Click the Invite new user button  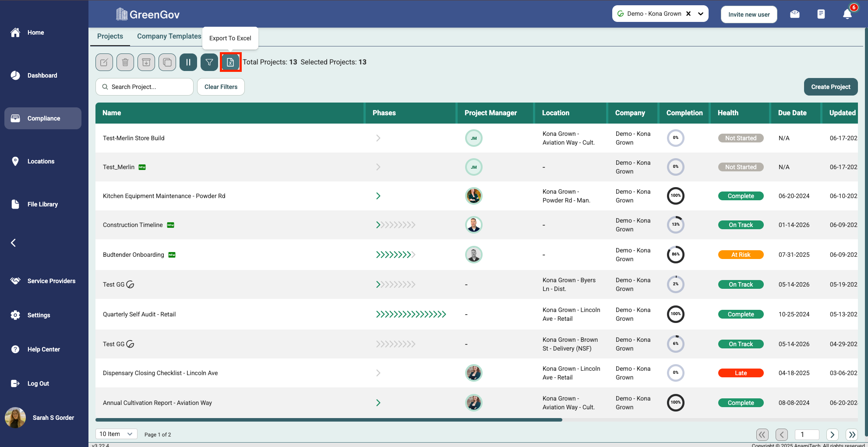tap(749, 14)
